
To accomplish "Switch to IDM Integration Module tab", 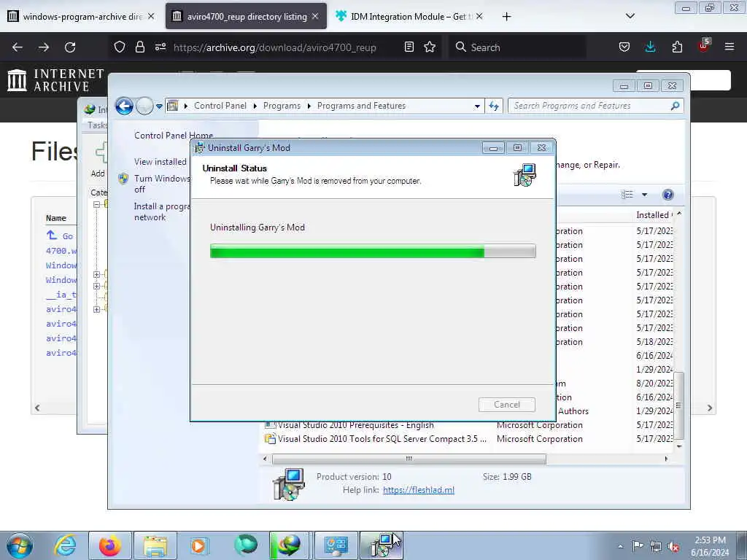I will pyautogui.click(x=409, y=17).
